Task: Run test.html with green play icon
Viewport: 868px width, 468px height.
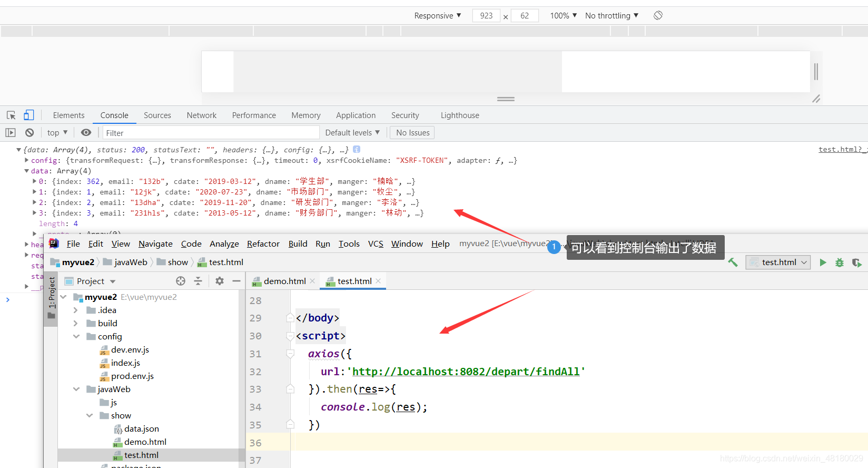Action: [x=823, y=262]
